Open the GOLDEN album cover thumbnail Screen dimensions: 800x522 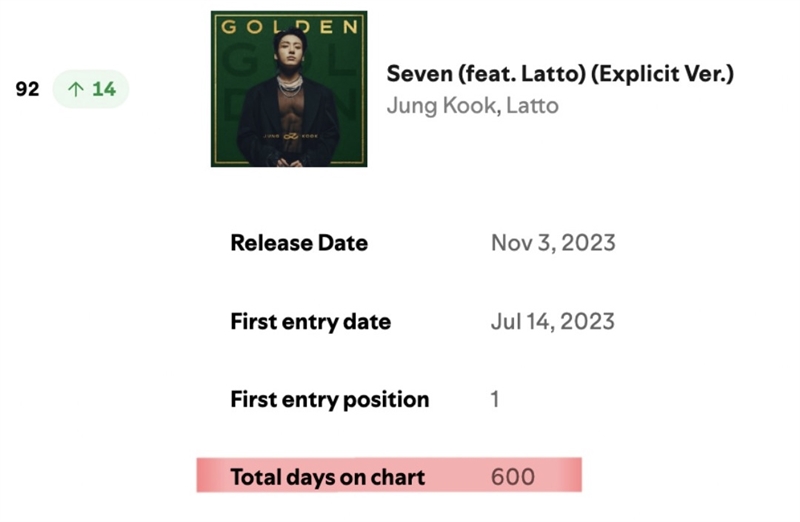tap(289, 89)
